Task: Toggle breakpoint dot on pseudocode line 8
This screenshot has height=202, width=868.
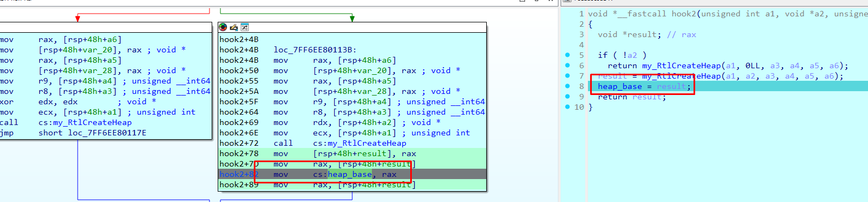Action: coord(567,86)
